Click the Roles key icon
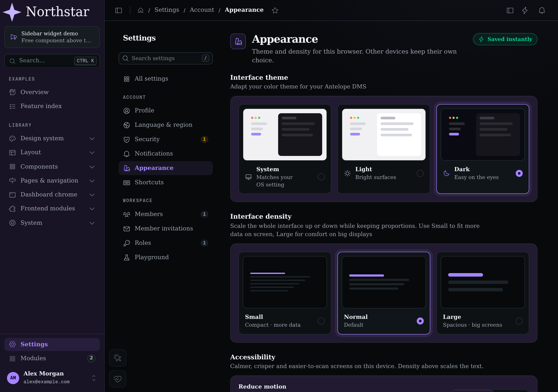 pos(127,243)
